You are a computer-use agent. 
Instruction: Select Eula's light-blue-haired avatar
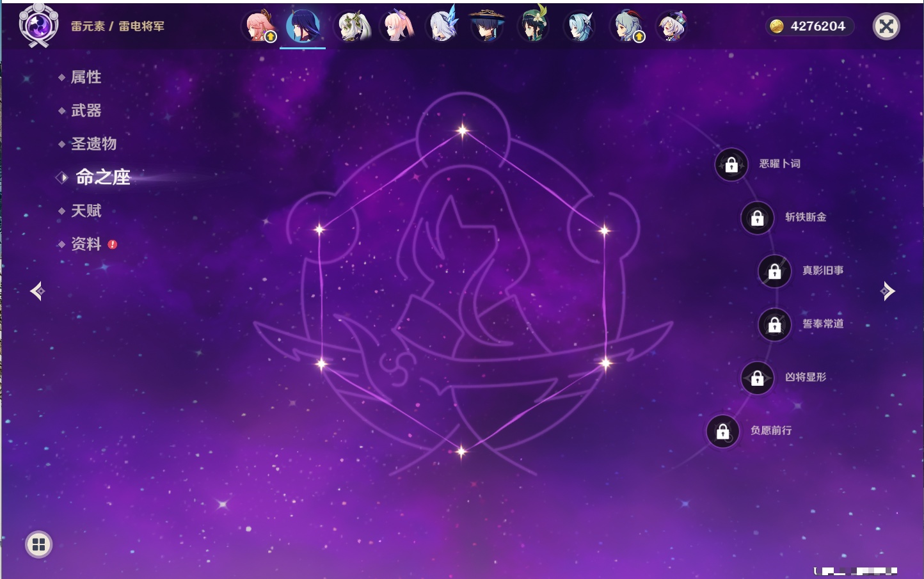[x=579, y=26]
